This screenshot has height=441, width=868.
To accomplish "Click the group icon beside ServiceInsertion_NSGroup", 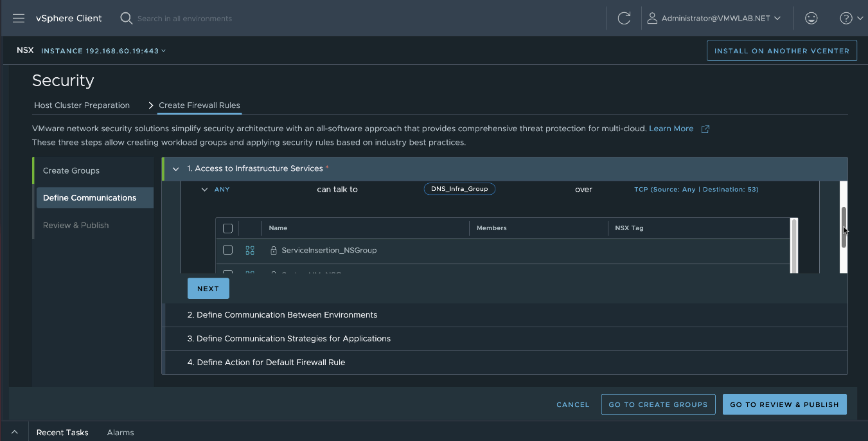I will click(250, 250).
